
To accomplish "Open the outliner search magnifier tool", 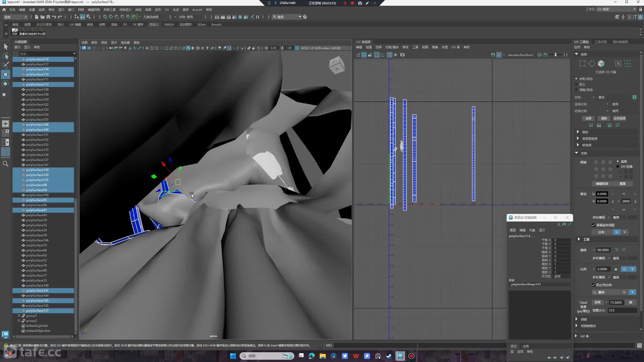I will (6, 164).
